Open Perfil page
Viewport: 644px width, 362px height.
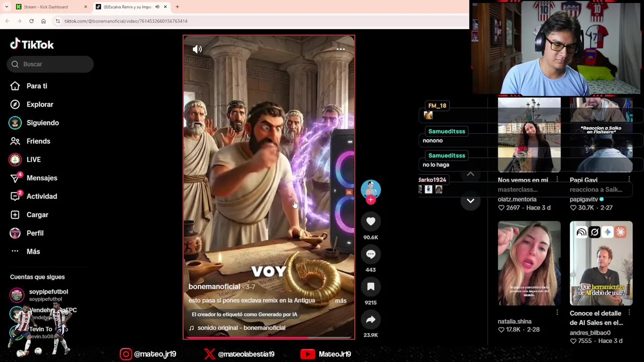[35, 233]
